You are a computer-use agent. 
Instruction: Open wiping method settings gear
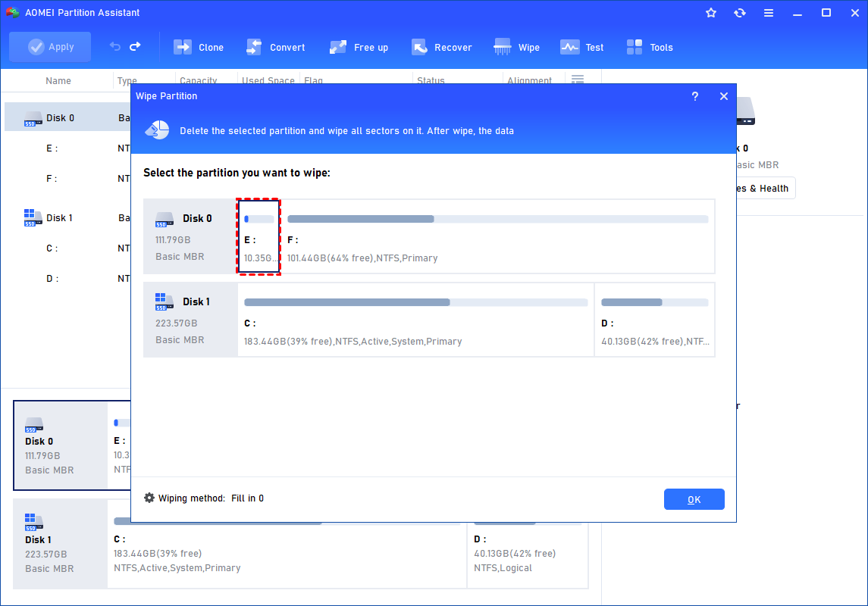point(149,498)
